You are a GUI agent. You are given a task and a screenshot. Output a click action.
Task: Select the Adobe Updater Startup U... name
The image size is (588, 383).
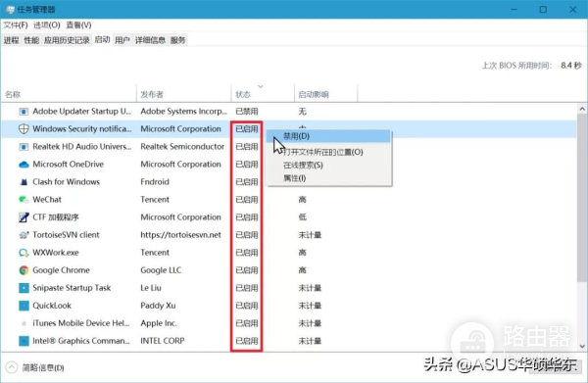[81, 112]
